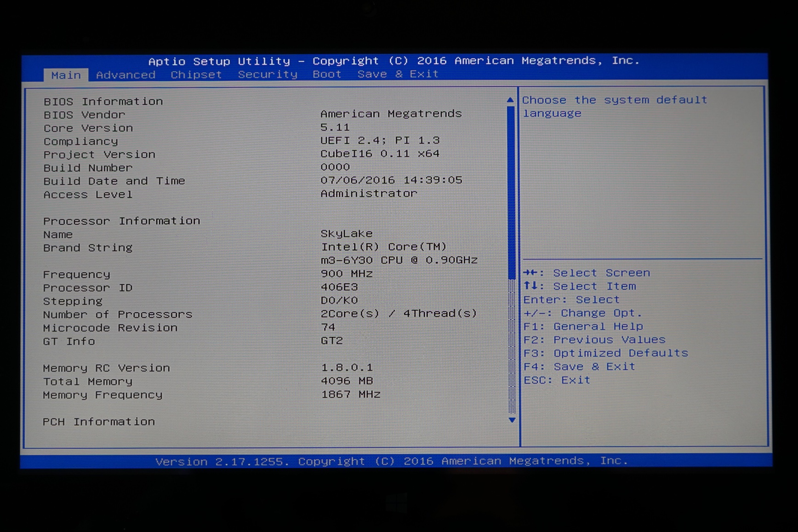The image size is (798, 532).
Task: Click the 07/06/2016 14:39:05 value
Action: pyautogui.click(x=391, y=180)
